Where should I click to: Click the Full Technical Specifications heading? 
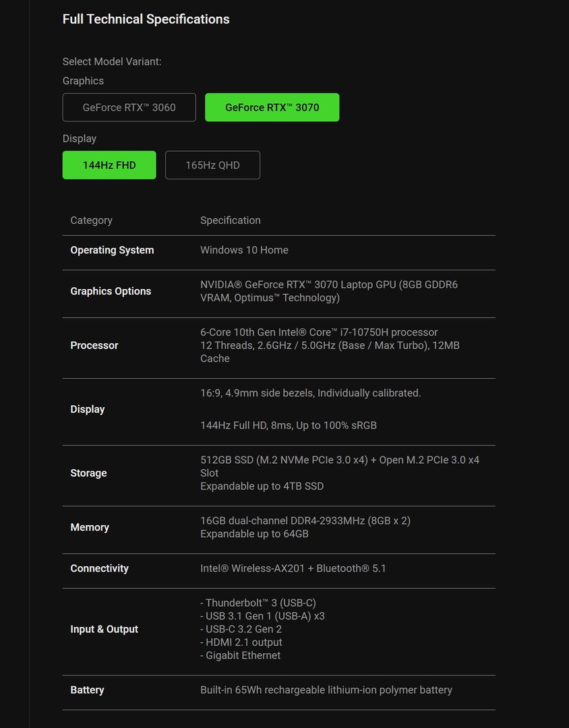click(x=146, y=20)
